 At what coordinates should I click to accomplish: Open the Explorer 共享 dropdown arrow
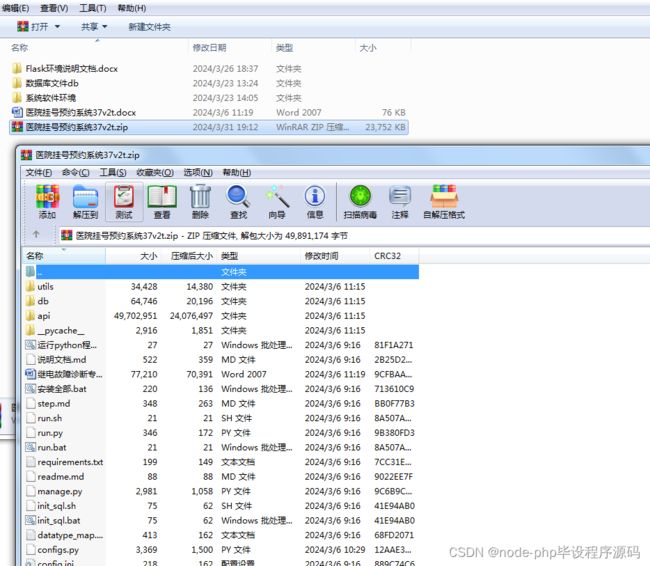click(105, 27)
